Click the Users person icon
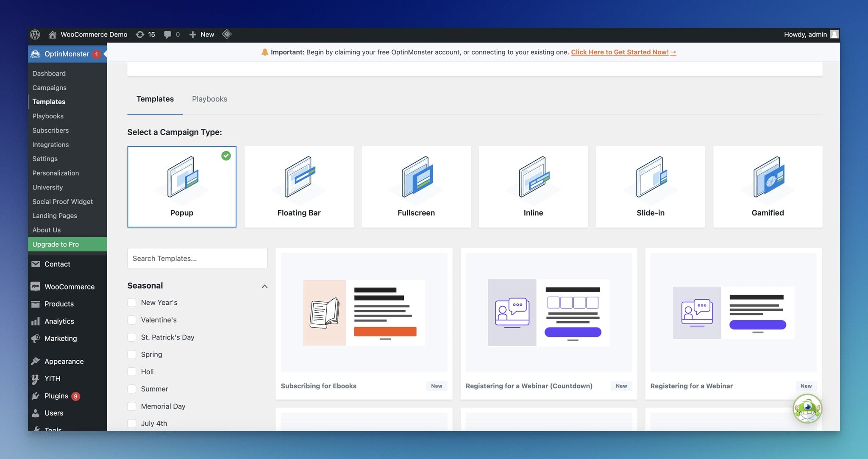868x459 pixels. coord(36,413)
